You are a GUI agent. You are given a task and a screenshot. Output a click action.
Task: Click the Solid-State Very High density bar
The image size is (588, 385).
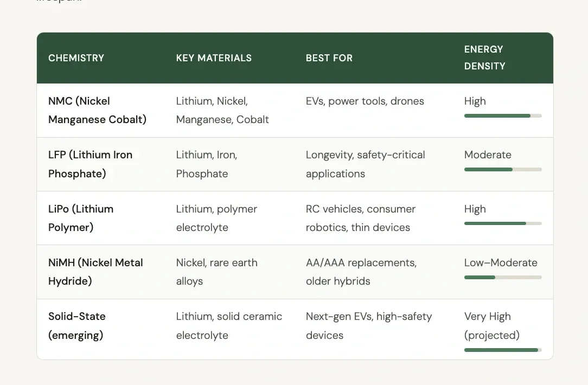pos(503,350)
